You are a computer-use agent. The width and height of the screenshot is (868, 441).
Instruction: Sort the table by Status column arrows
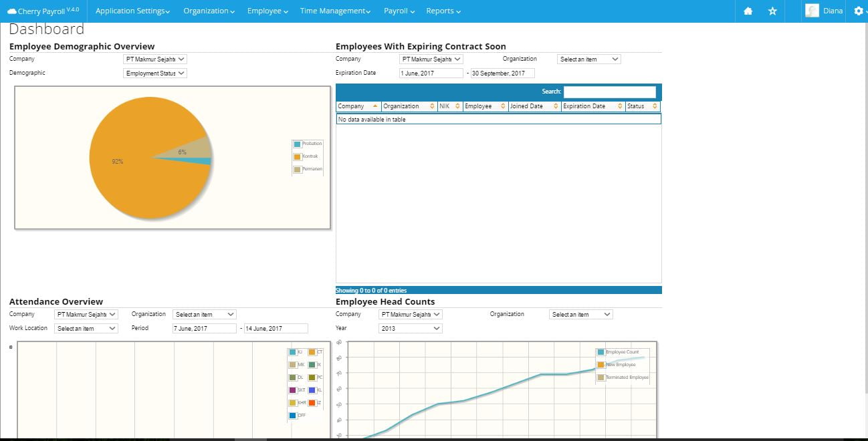click(x=655, y=106)
